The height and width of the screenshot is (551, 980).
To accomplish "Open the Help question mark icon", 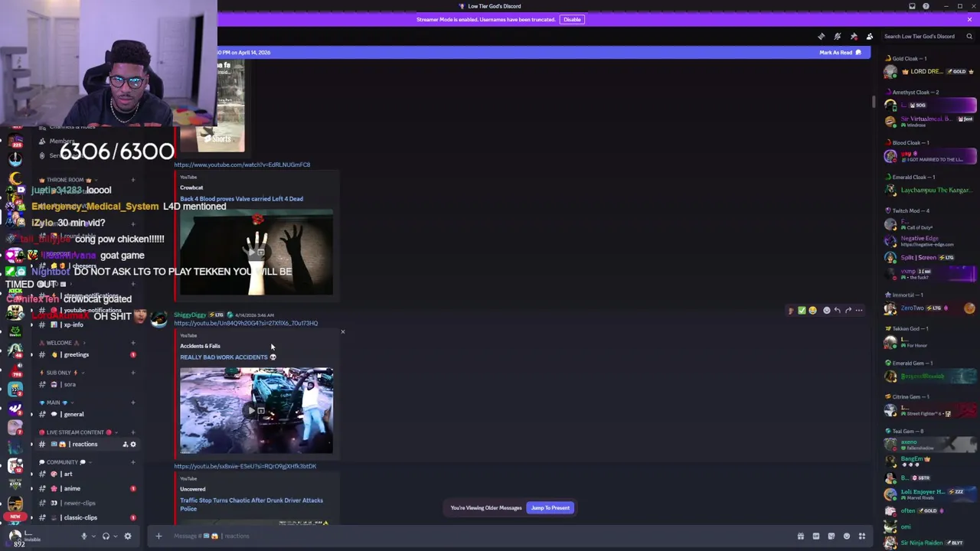I will [x=926, y=6].
